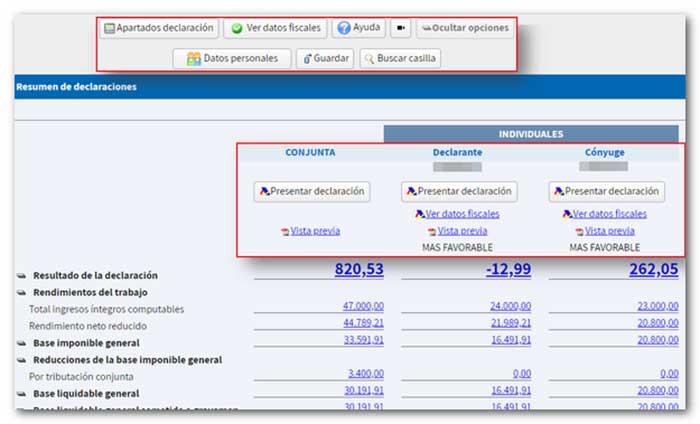Open Ayuda help
The width and height of the screenshot is (700, 424).
(358, 28)
